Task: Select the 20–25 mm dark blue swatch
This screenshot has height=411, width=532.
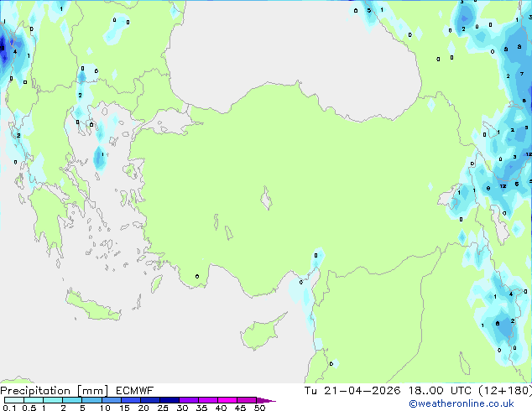Action: 149,400
